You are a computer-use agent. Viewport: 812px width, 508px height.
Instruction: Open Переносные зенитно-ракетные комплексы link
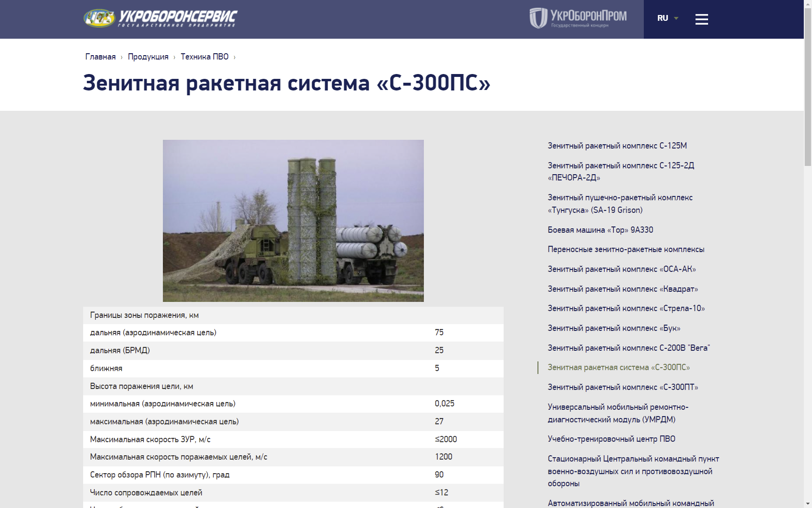tap(626, 249)
